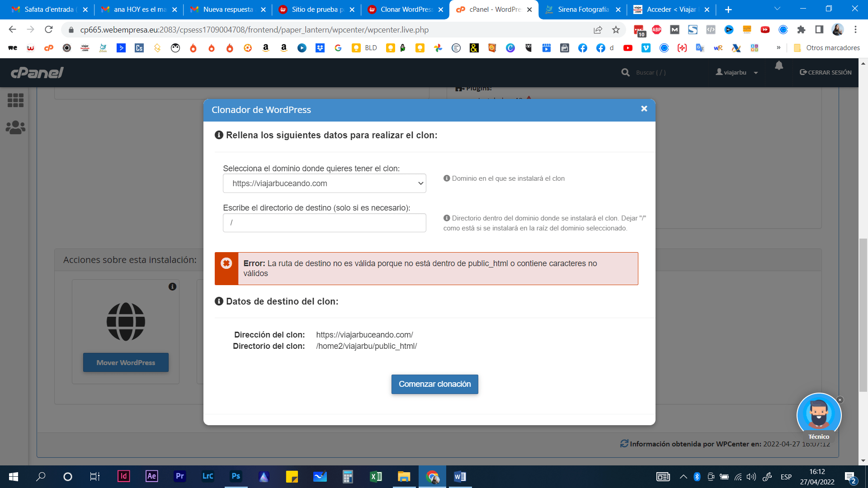
Task: Click the cPanel logo
Action: click(37, 72)
